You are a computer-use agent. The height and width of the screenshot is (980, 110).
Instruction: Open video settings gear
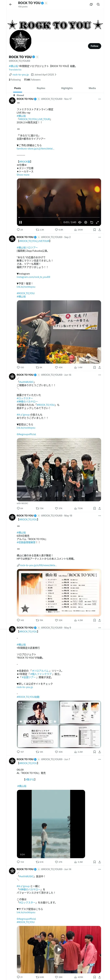[86, 222]
